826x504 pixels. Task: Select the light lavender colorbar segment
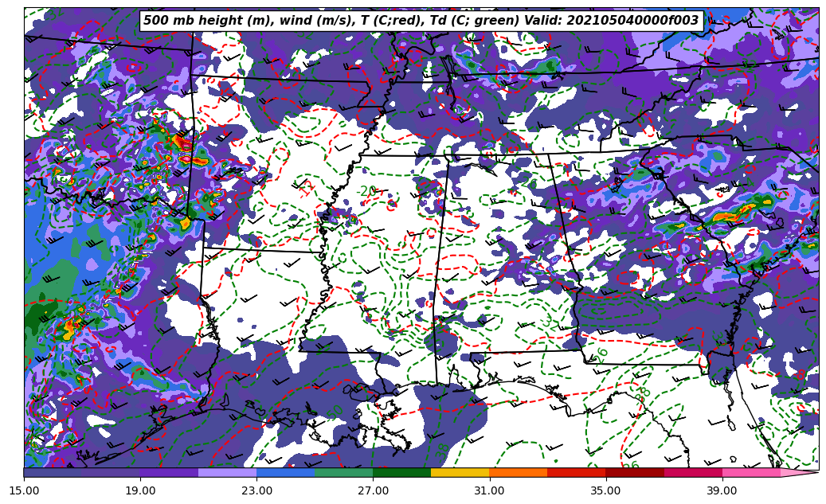click(227, 473)
